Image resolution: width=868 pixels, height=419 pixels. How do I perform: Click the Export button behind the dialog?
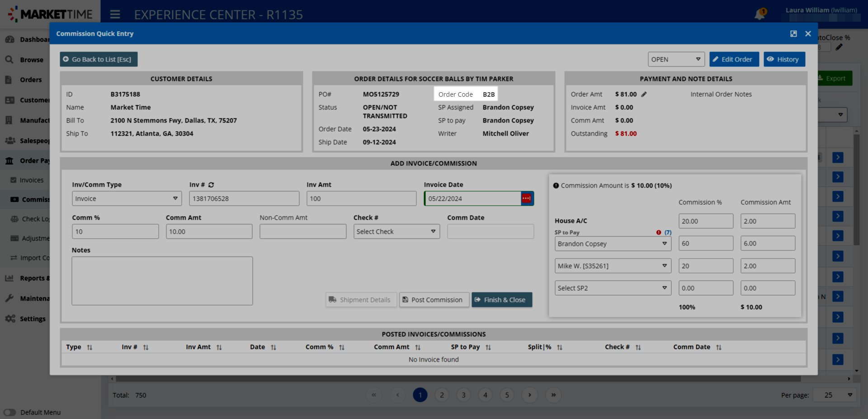pyautogui.click(x=835, y=78)
